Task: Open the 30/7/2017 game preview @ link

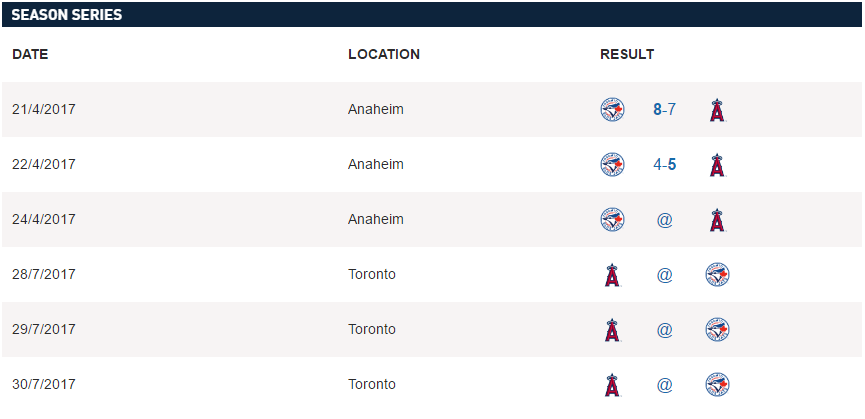Action: [x=664, y=385]
